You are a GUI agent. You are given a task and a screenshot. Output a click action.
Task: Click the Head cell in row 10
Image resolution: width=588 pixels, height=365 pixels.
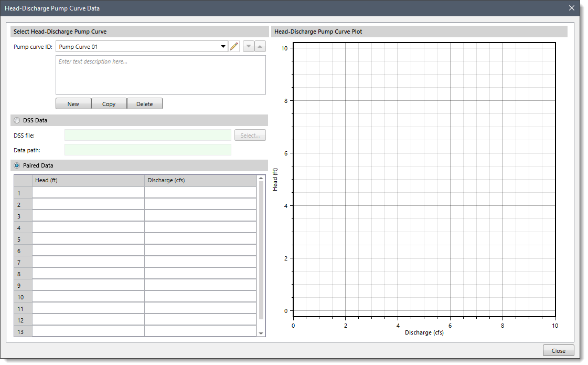pyautogui.click(x=88, y=297)
